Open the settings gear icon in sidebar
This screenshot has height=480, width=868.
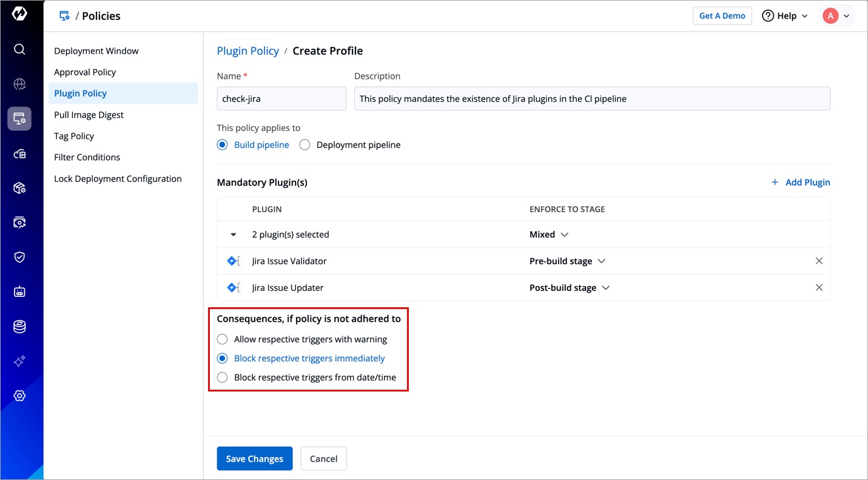pyautogui.click(x=19, y=396)
